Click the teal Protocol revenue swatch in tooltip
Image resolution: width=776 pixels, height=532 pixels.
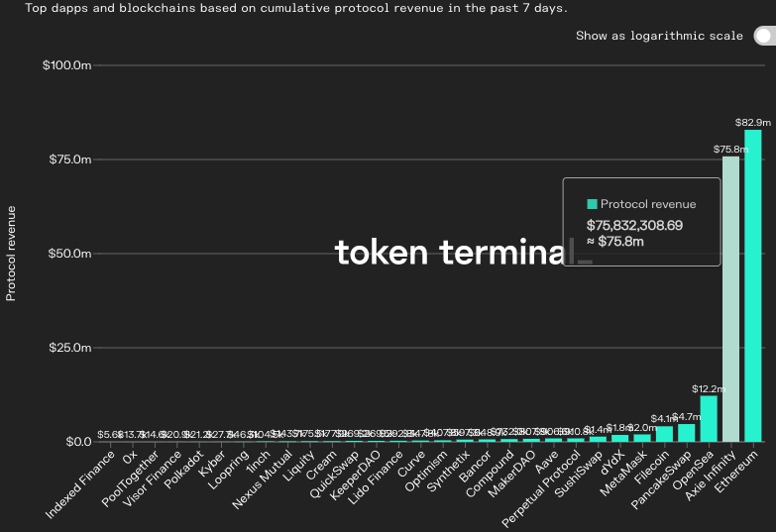click(x=592, y=204)
